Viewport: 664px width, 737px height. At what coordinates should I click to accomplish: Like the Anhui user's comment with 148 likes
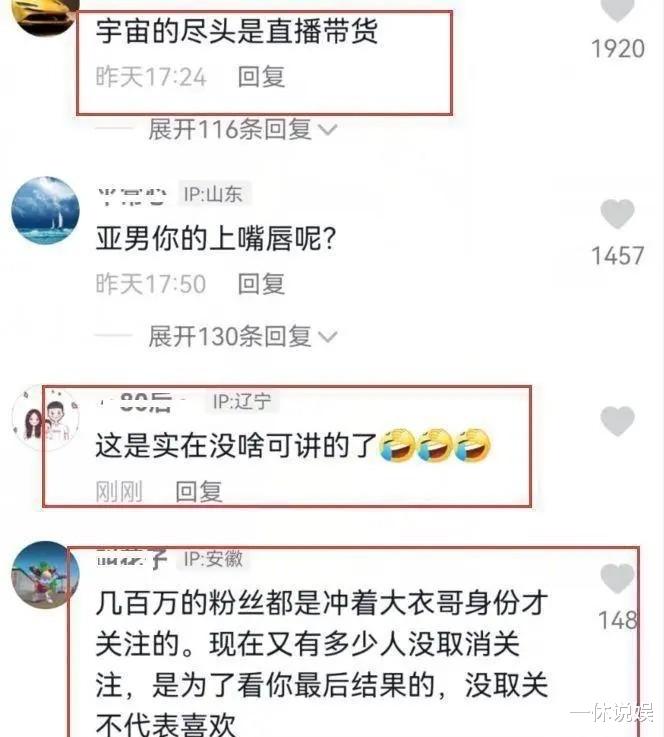tap(617, 579)
